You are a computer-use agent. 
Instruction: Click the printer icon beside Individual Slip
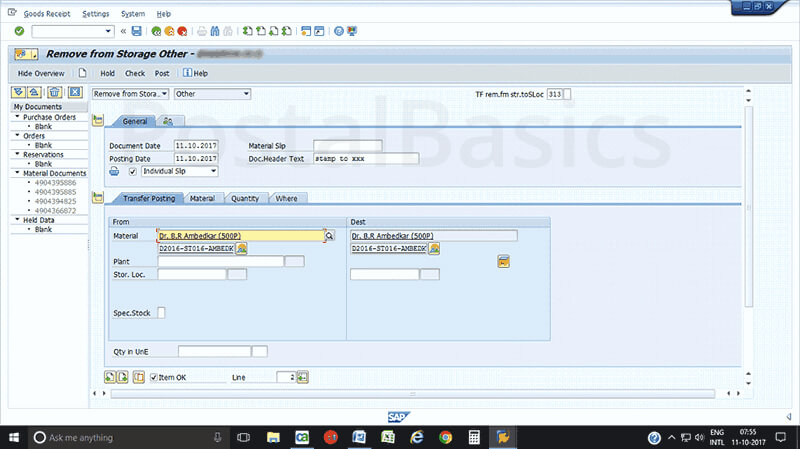[x=115, y=171]
